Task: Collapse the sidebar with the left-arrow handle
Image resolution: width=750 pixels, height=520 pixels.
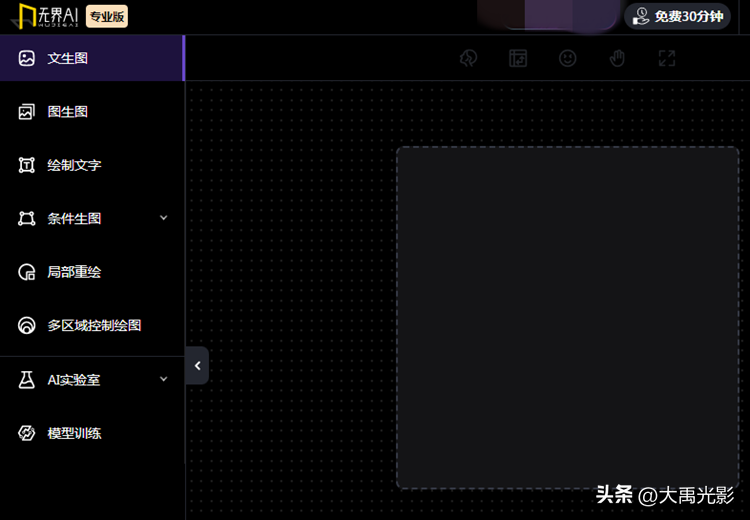Action: point(197,365)
